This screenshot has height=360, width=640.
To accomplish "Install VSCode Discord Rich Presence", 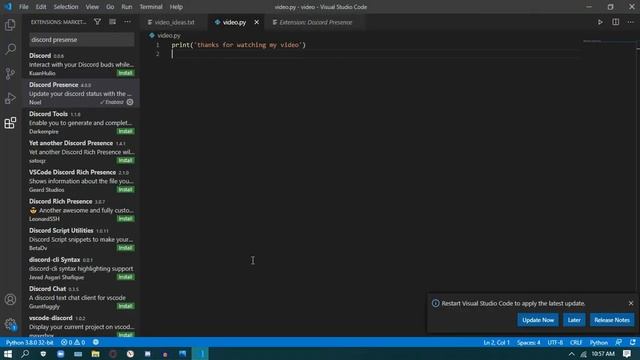I will pos(125,190).
